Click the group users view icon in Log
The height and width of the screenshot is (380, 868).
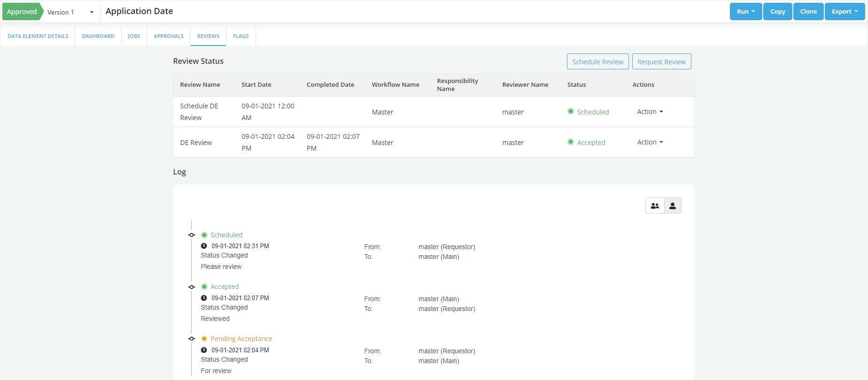(655, 205)
